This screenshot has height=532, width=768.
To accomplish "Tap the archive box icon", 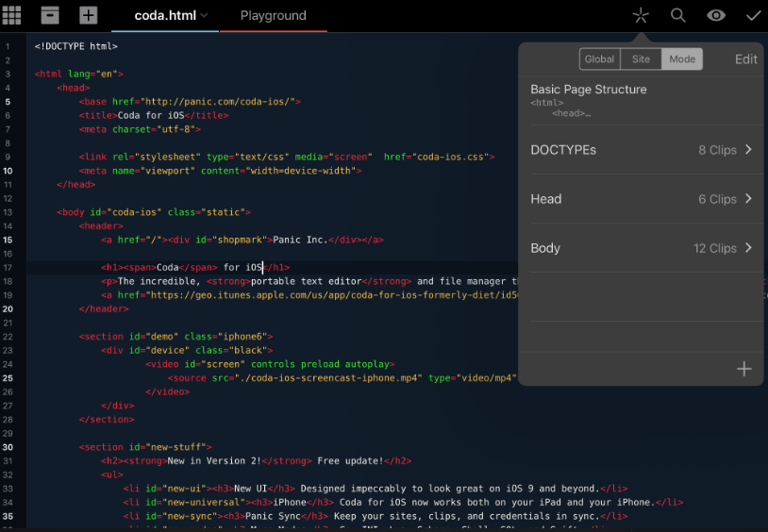I will pos(50,15).
